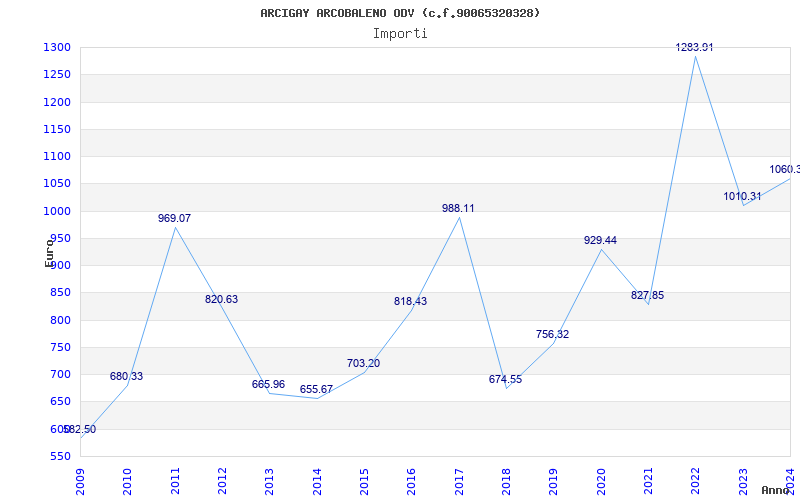Click the data label 988.11
800x500 pixels.
[x=458, y=208]
